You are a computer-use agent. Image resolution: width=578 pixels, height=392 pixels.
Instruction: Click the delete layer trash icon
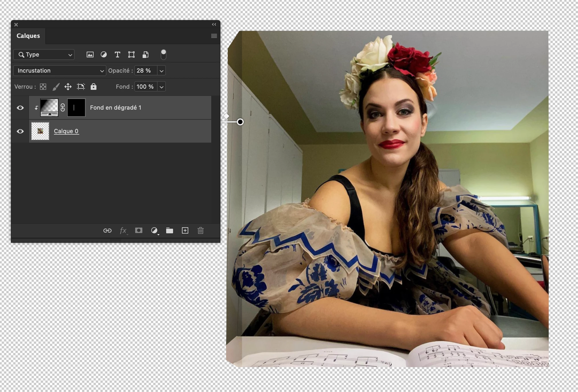coord(201,230)
